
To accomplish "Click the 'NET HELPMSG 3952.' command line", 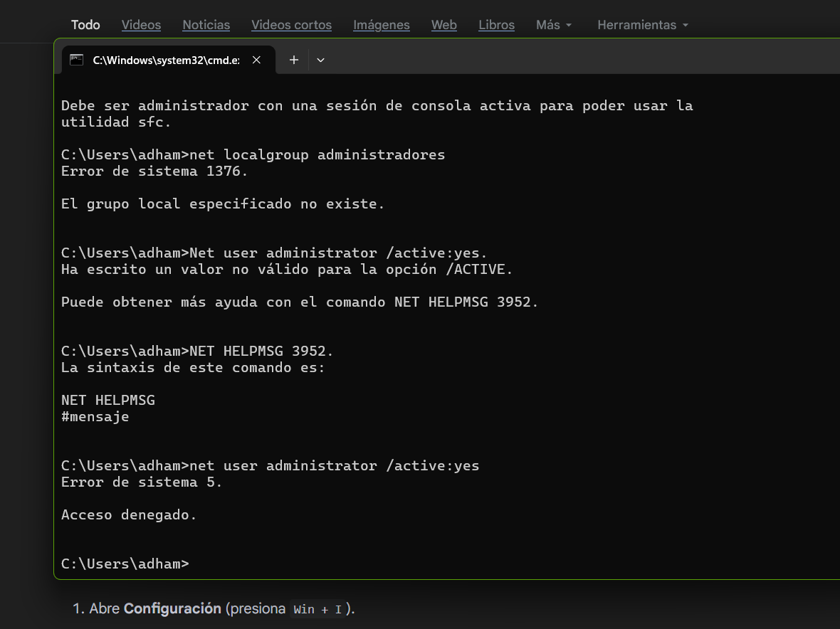I will pos(197,351).
